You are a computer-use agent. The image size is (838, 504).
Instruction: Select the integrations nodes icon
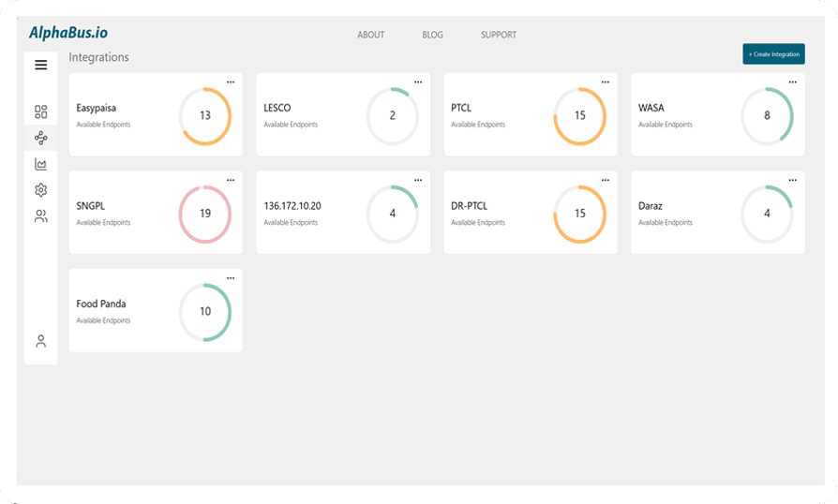pyautogui.click(x=40, y=138)
